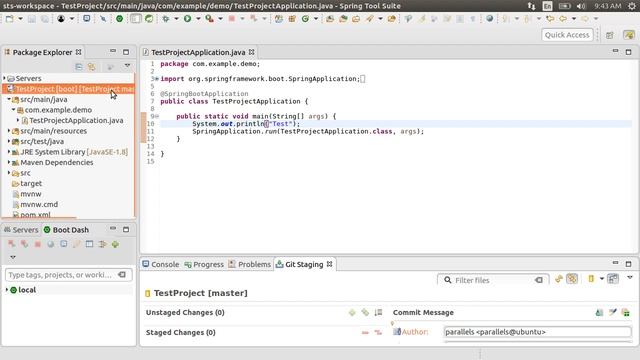Open the New file dropdown arrow
The image size is (640, 360).
click(20, 19)
